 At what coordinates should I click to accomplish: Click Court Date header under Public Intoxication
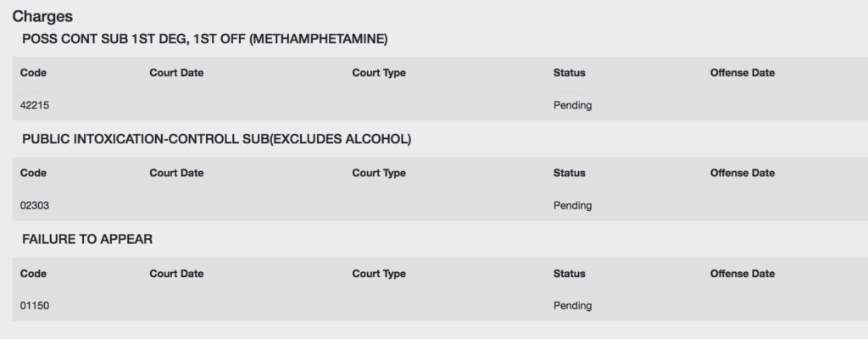[x=176, y=173]
